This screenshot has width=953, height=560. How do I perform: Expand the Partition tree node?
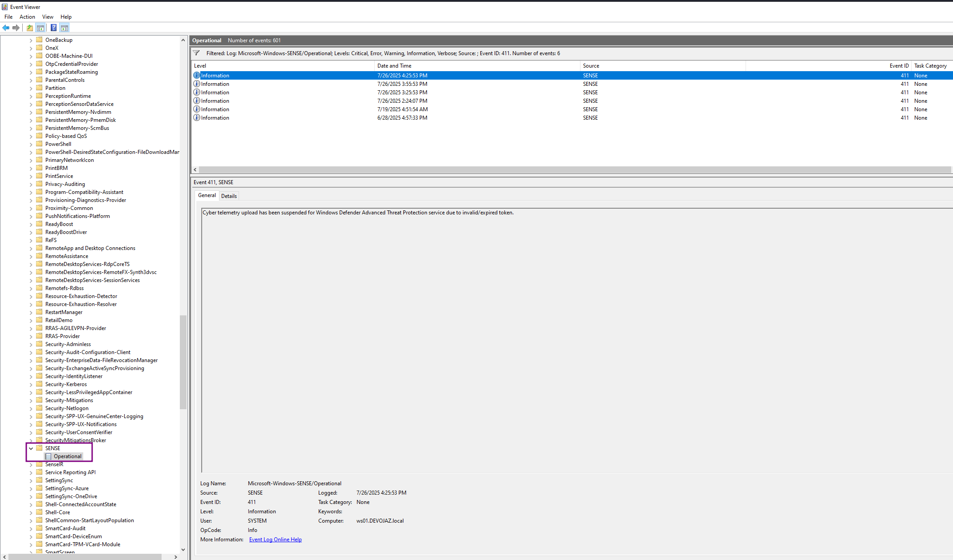(31, 88)
